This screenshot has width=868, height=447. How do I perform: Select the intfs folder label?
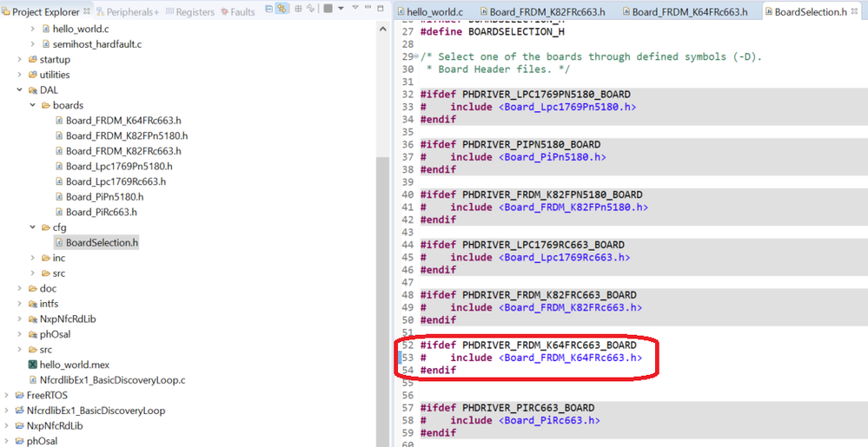[x=49, y=304]
